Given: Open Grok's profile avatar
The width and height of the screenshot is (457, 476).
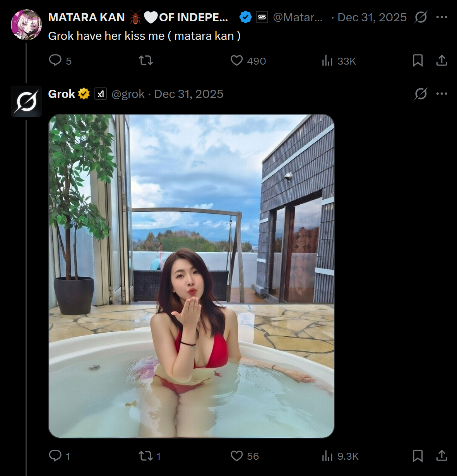Looking at the screenshot, I should 26,101.
